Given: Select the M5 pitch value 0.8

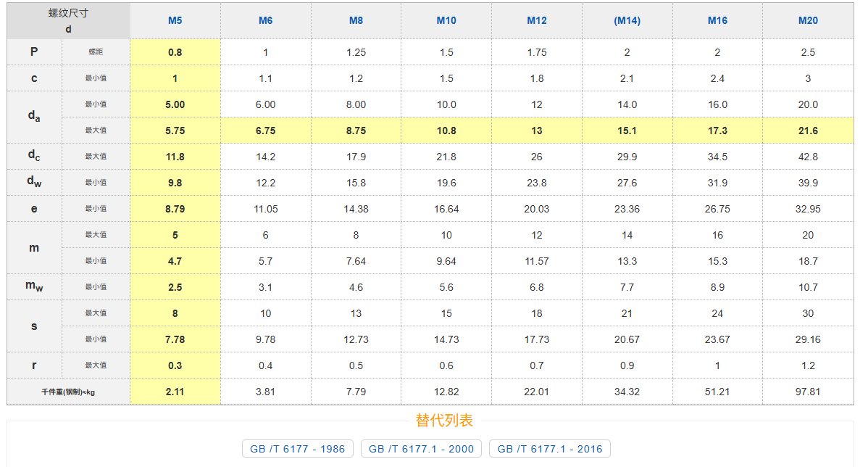Looking at the screenshot, I should [175, 52].
